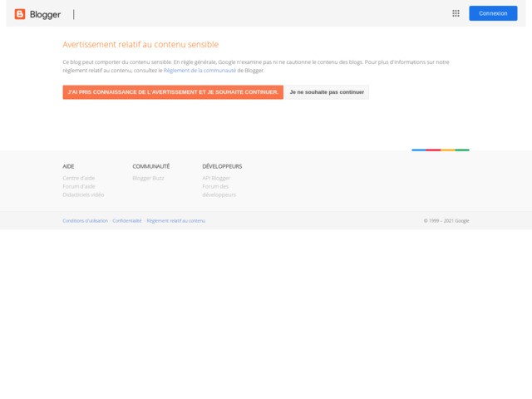View the Confidentialité policy link

pyautogui.click(x=127, y=220)
